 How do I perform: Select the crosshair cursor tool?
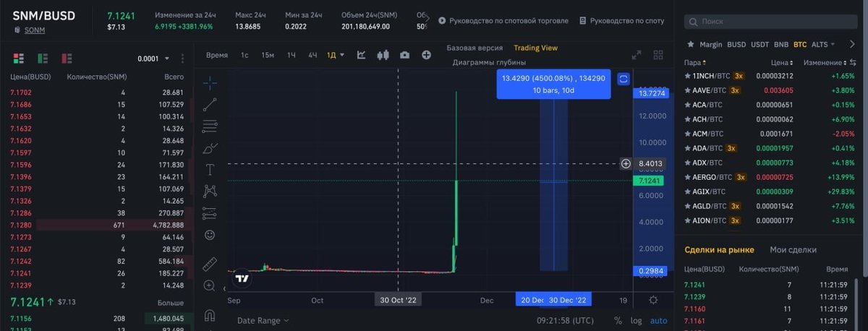tap(210, 82)
